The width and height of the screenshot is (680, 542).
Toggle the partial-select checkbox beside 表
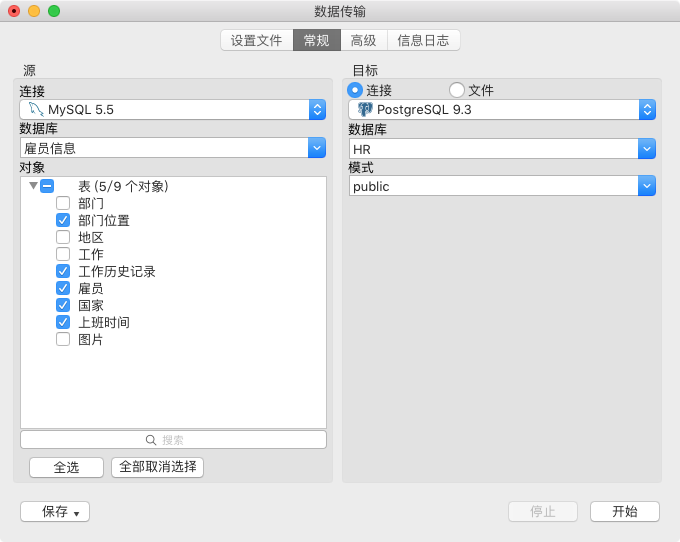click(x=47, y=186)
